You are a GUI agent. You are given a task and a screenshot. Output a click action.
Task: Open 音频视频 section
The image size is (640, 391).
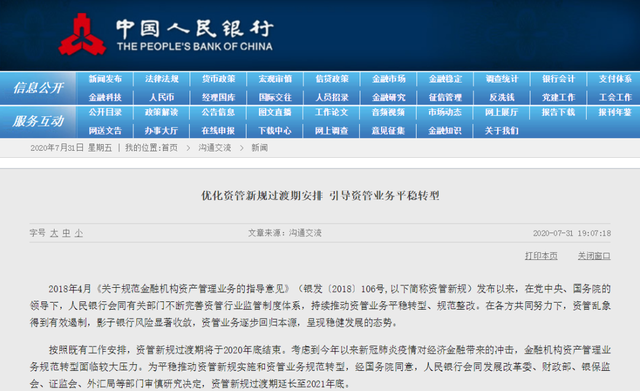pos(389,112)
